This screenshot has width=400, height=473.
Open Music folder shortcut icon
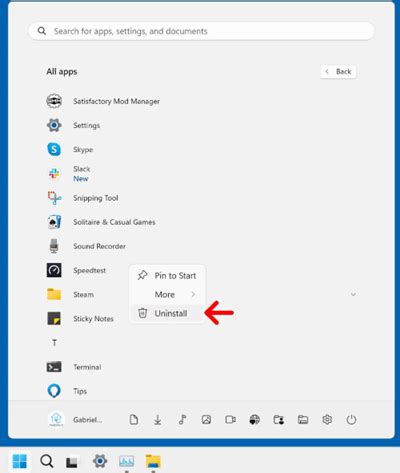[182, 420]
